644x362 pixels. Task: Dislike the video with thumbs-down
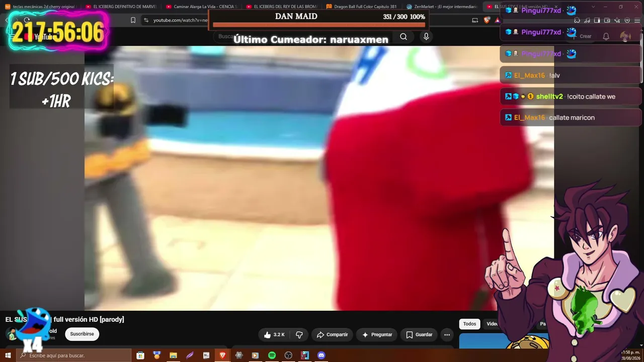(299, 335)
